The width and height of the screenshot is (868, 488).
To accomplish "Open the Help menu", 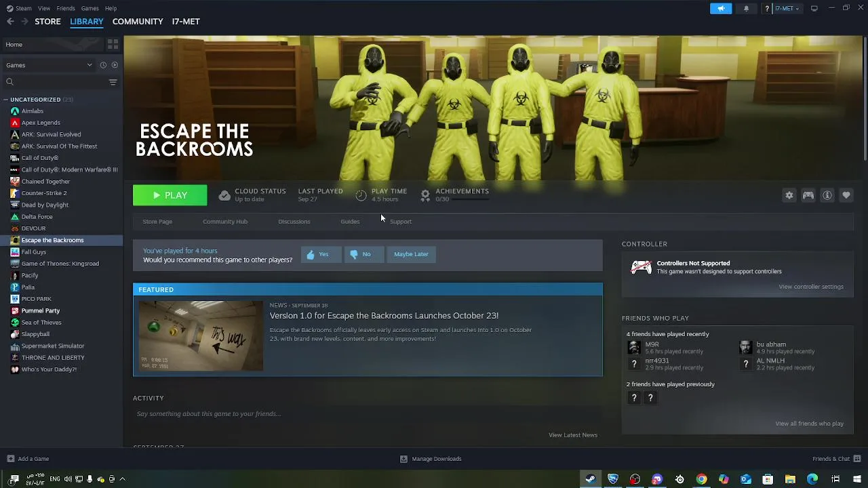I will coord(111,8).
